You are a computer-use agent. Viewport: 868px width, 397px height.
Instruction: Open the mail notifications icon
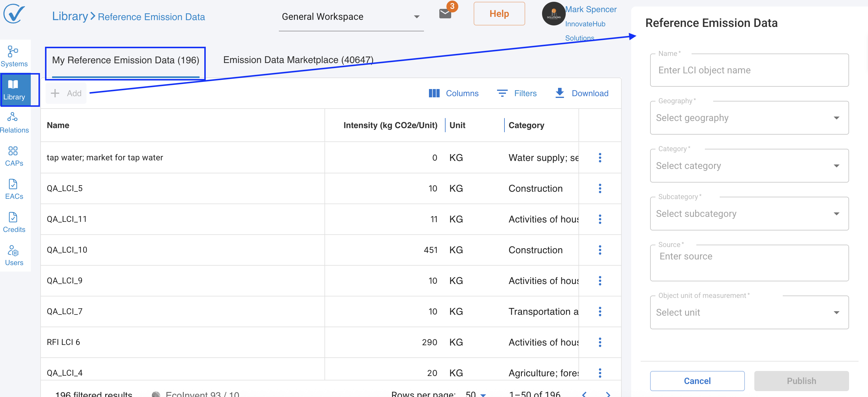click(x=445, y=14)
